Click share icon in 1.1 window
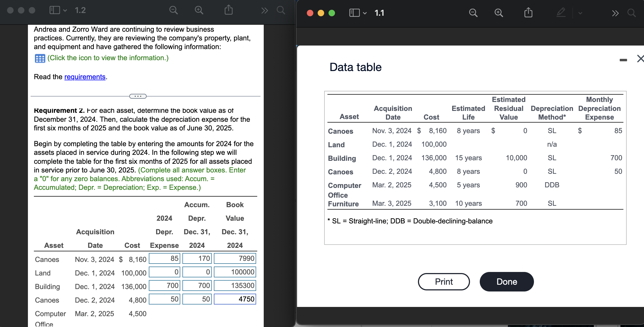 pos(528,12)
